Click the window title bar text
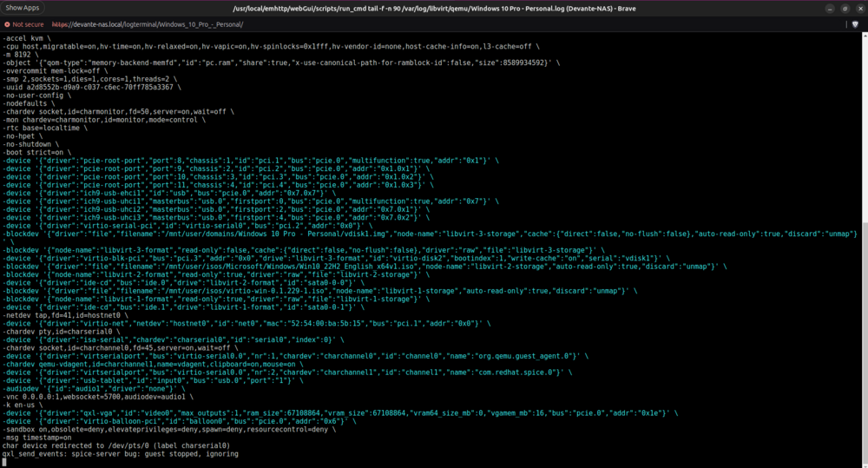Image resolution: width=868 pixels, height=468 pixels. pos(435,9)
